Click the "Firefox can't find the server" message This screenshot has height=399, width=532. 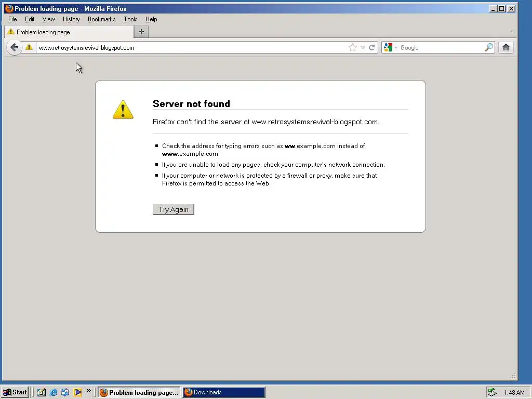click(265, 122)
